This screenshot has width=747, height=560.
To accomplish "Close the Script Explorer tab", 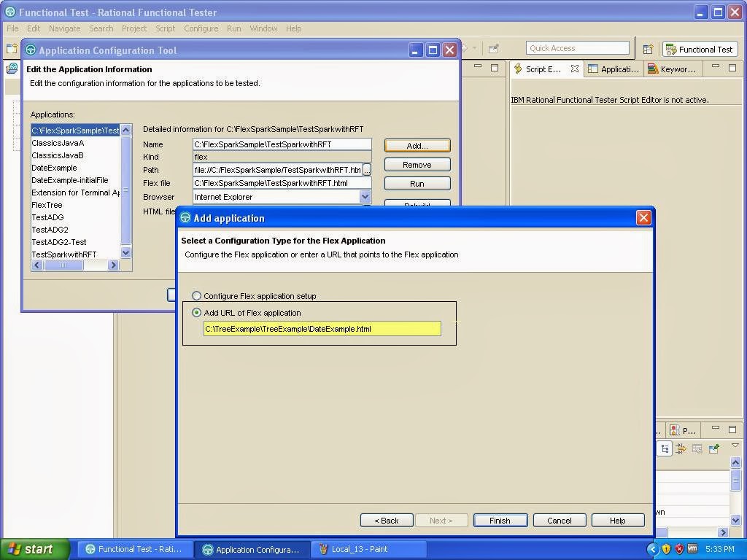I will (x=575, y=69).
